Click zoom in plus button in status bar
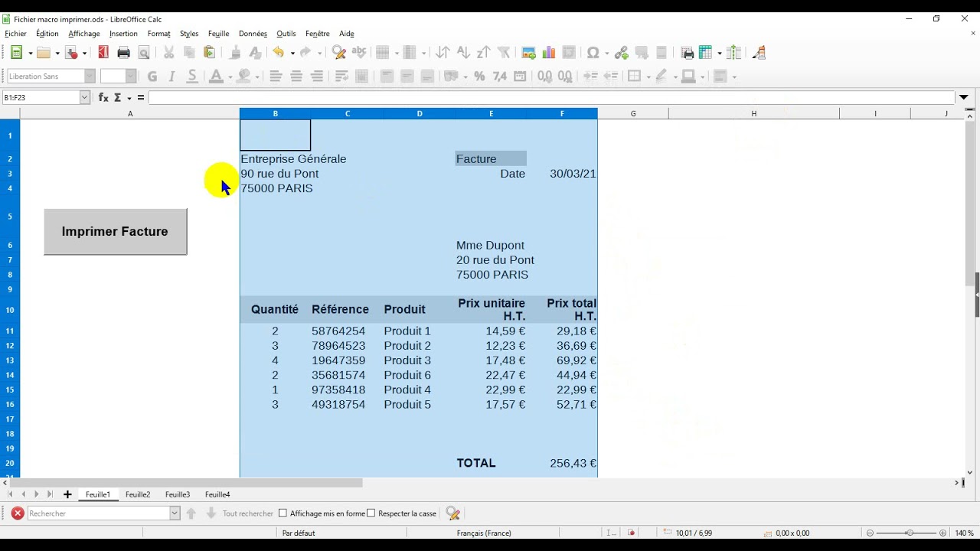Image resolution: width=980 pixels, height=551 pixels. (x=943, y=533)
